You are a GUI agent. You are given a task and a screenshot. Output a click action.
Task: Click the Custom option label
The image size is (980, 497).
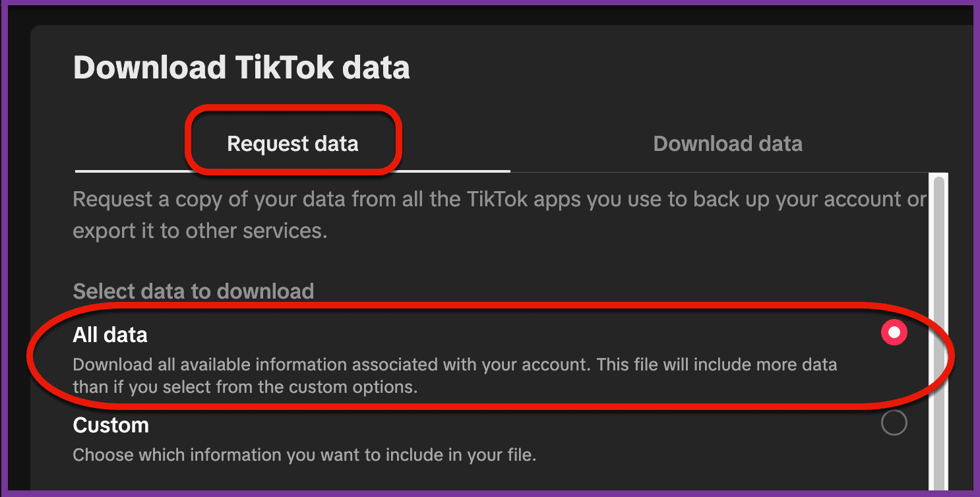pos(111,425)
